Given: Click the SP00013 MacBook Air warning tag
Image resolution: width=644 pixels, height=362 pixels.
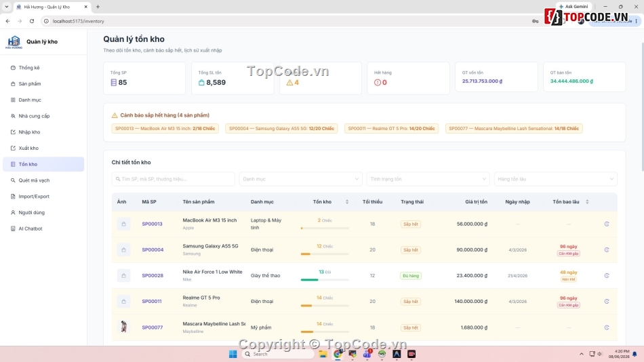Looking at the screenshot, I should (165, 129).
